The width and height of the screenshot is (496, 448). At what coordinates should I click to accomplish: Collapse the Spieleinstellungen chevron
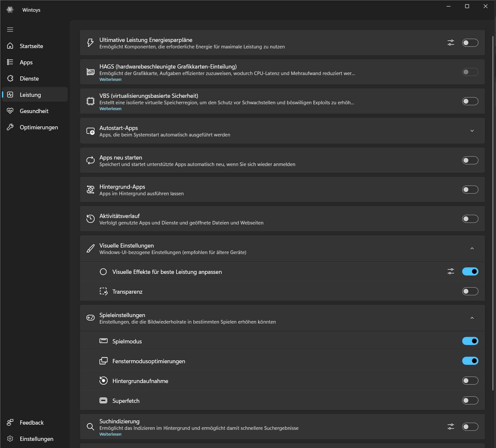(x=472, y=318)
